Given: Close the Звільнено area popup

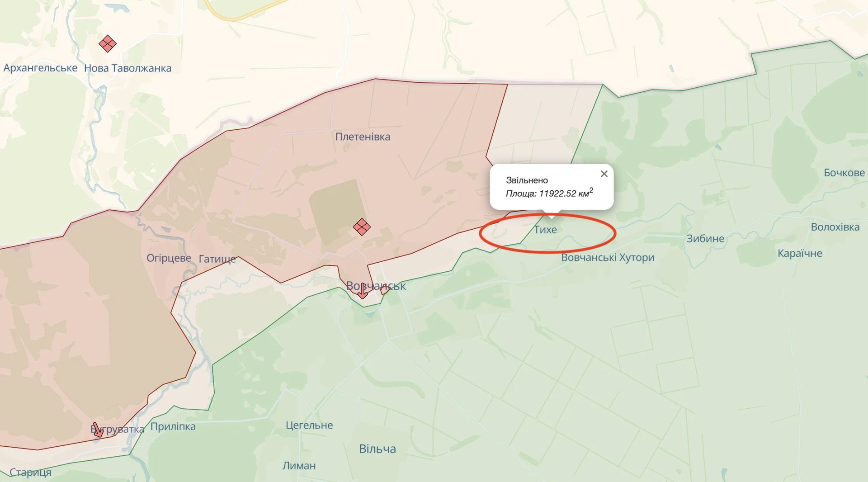Looking at the screenshot, I should [604, 174].
